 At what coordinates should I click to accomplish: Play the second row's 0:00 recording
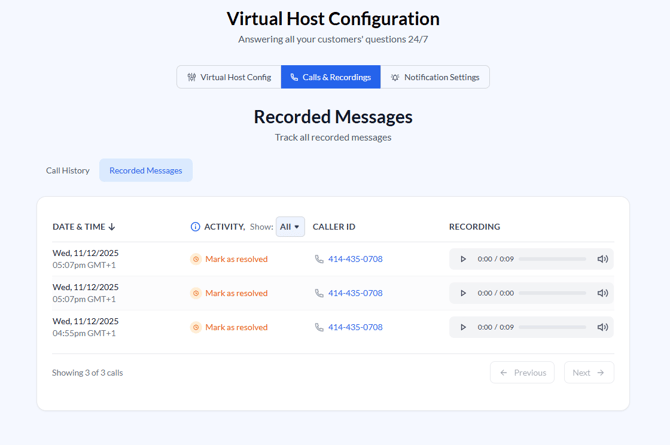463,293
